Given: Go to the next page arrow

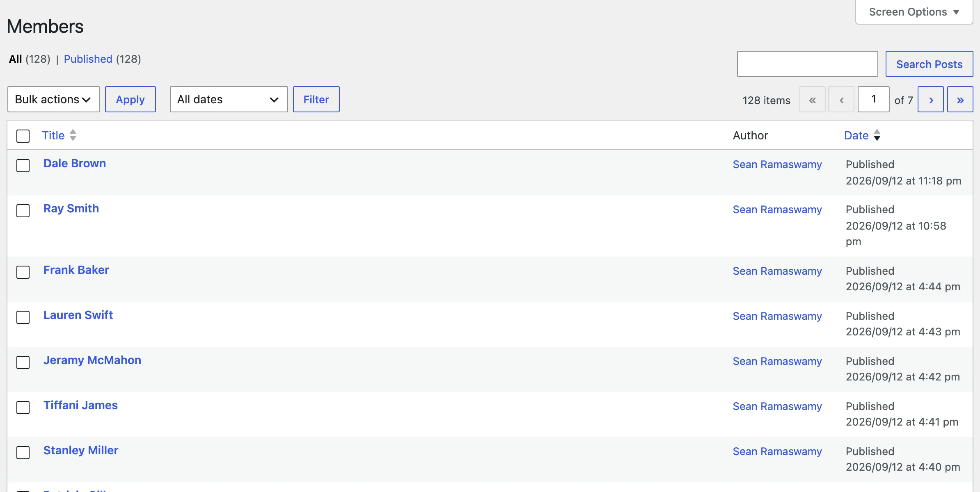Looking at the screenshot, I should coord(930,100).
